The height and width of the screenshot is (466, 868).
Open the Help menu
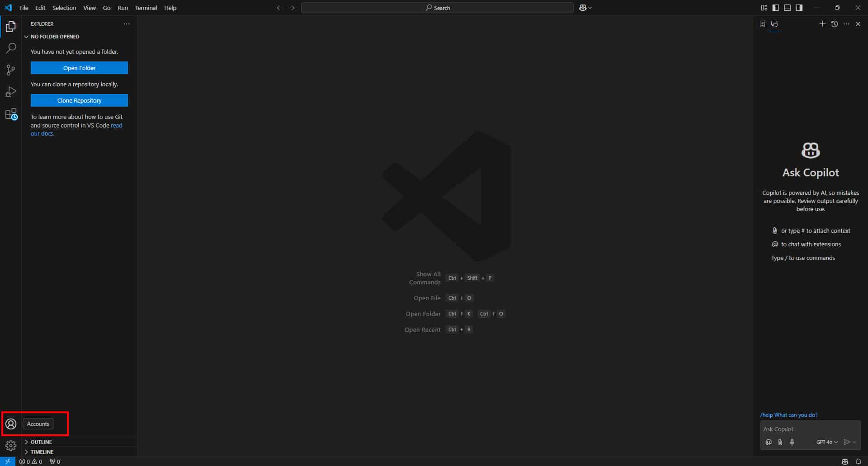click(171, 8)
